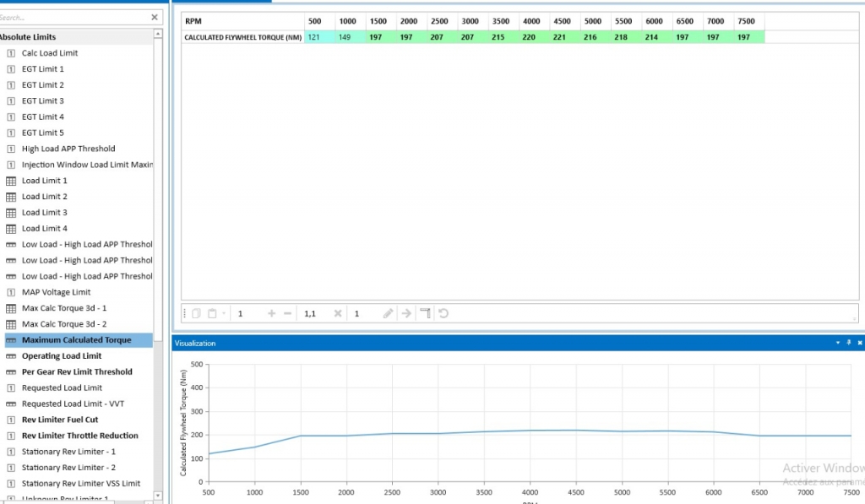Image resolution: width=865 pixels, height=504 pixels.
Task: Click the 5500 RPM cell value 218
Action: pos(626,37)
